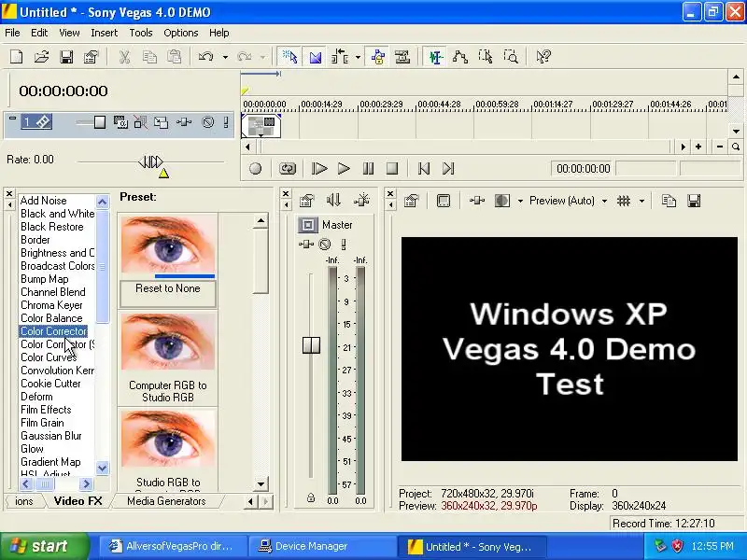This screenshot has width=747, height=560.
Task: Copy selection using toolbar icon
Action: click(149, 57)
